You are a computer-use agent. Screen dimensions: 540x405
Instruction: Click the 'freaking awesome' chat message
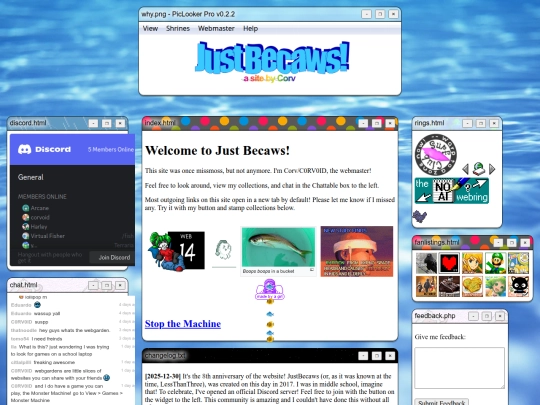(54, 362)
